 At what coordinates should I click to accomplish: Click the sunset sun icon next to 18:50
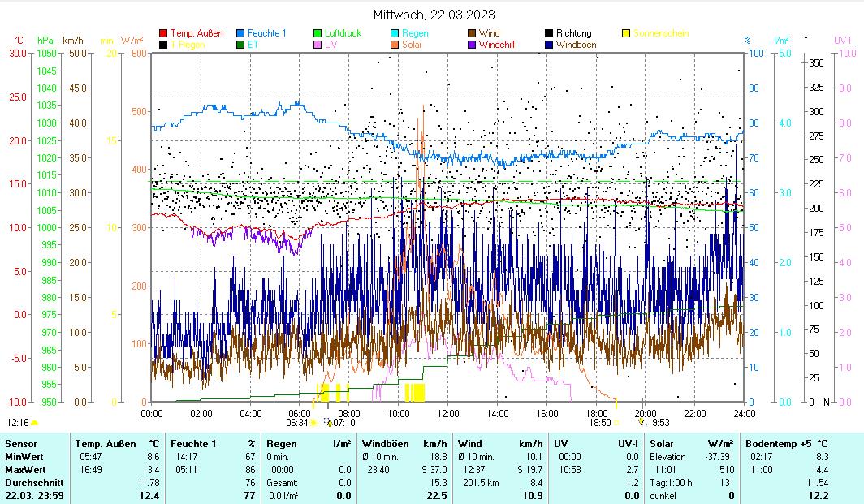[616, 423]
